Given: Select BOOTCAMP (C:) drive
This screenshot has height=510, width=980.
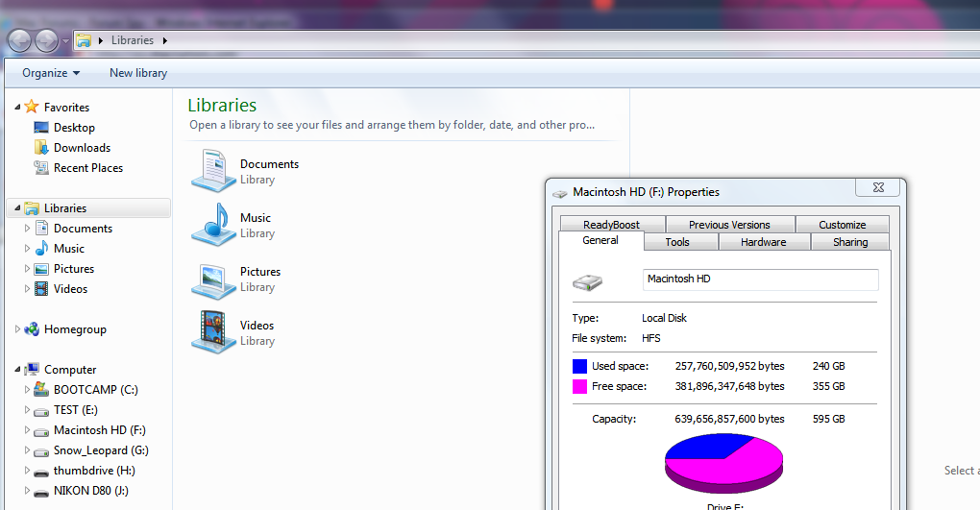Looking at the screenshot, I should tap(96, 389).
